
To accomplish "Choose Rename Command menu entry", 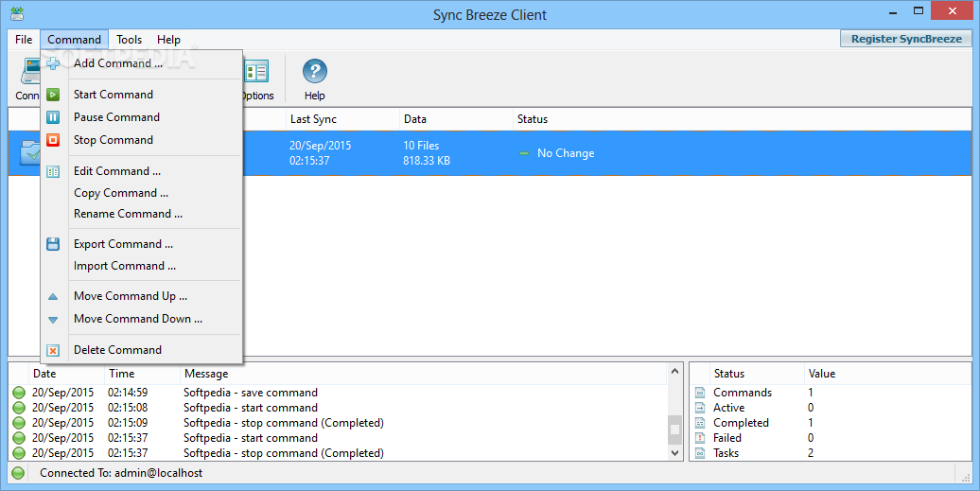I will pyautogui.click(x=141, y=214).
